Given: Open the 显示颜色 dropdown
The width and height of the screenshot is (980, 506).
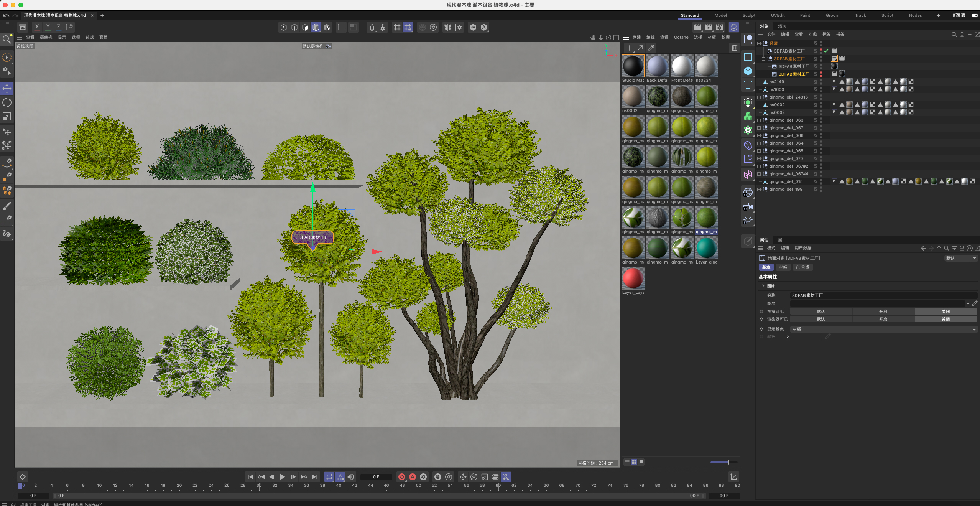Looking at the screenshot, I should [x=883, y=329].
